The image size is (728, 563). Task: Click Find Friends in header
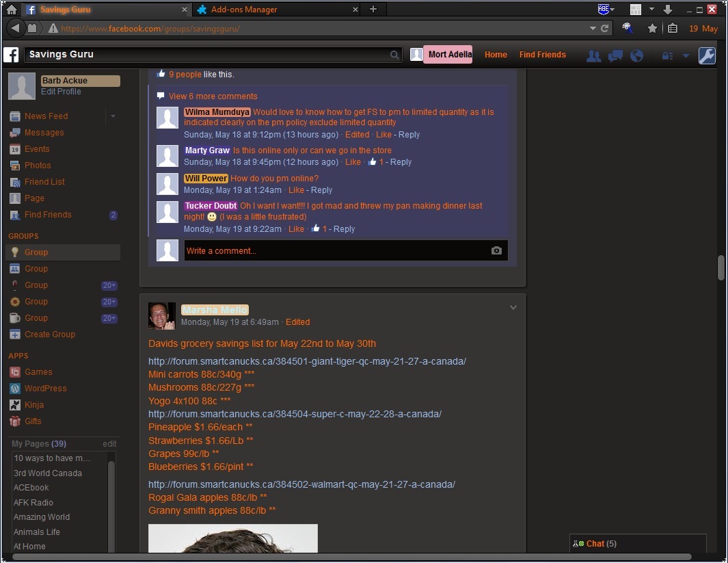(x=542, y=54)
